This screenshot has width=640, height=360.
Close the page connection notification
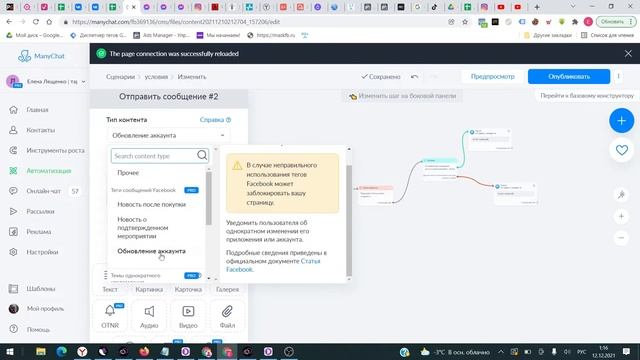tap(628, 53)
